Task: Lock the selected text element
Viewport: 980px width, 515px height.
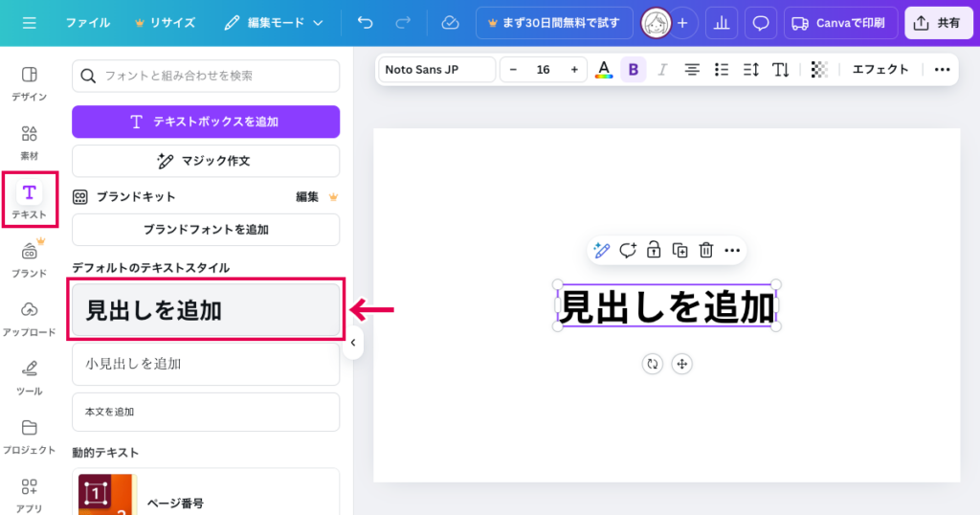Action: pos(654,251)
